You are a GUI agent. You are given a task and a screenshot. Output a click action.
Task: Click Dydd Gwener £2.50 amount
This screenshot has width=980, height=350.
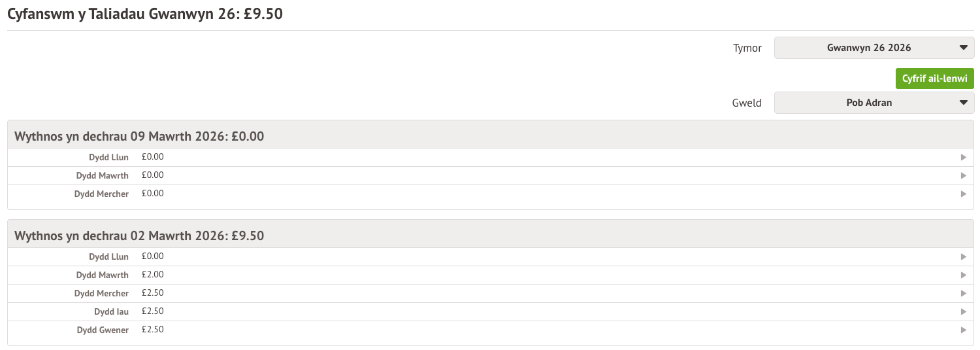pyautogui.click(x=152, y=330)
